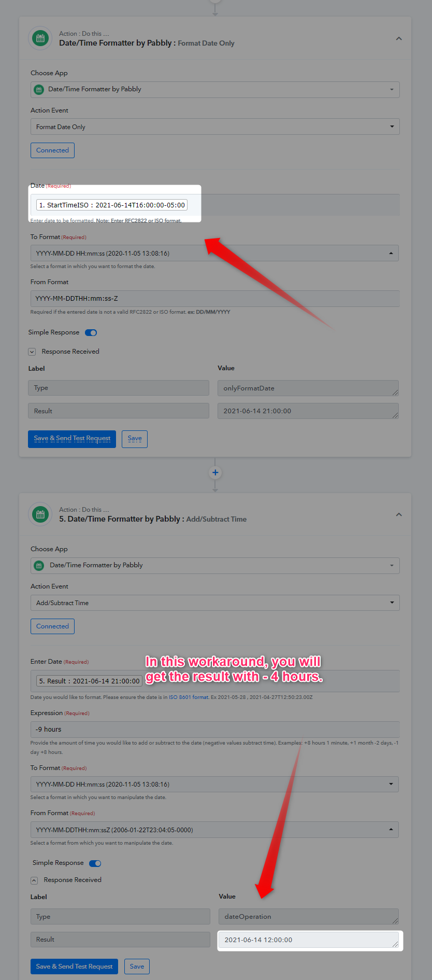Open the ISO 8601 format link
Image resolution: width=432 pixels, height=980 pixels.
(x=189, y=697)
